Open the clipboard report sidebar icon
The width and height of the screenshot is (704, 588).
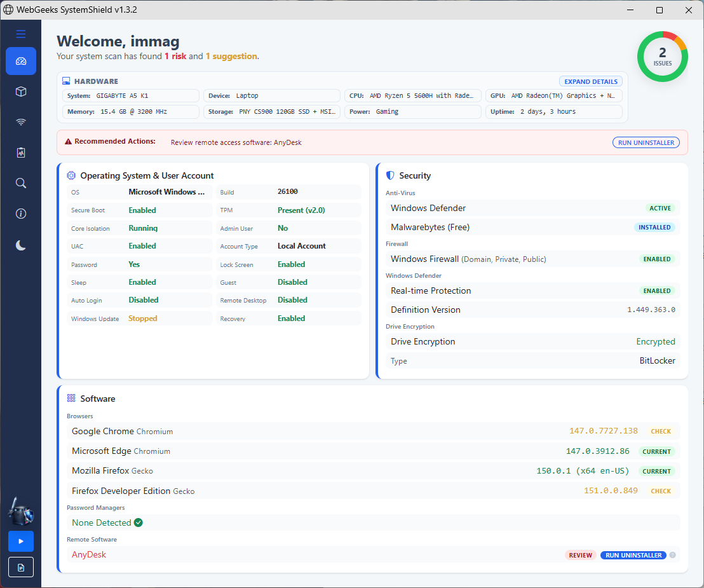(x=21, y=153)
